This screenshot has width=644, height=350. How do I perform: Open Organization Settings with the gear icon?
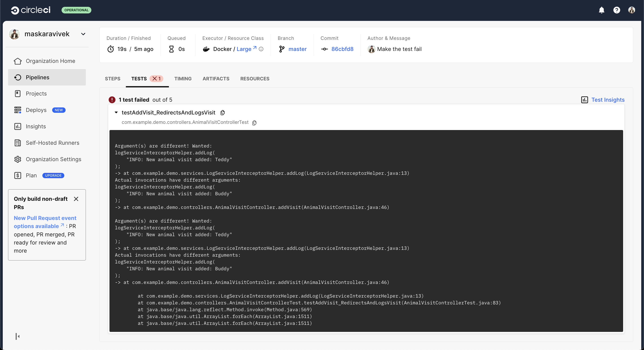point(18,159)
